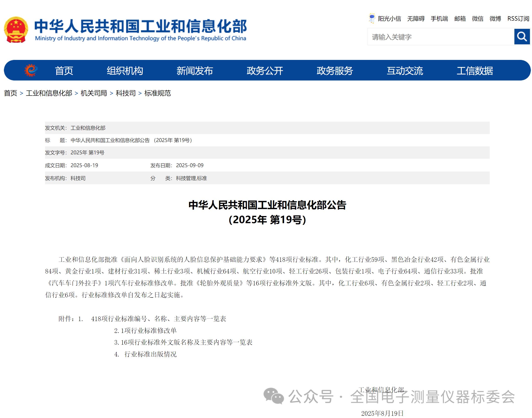Click the 邮箱 link at top

coord(460,19)
